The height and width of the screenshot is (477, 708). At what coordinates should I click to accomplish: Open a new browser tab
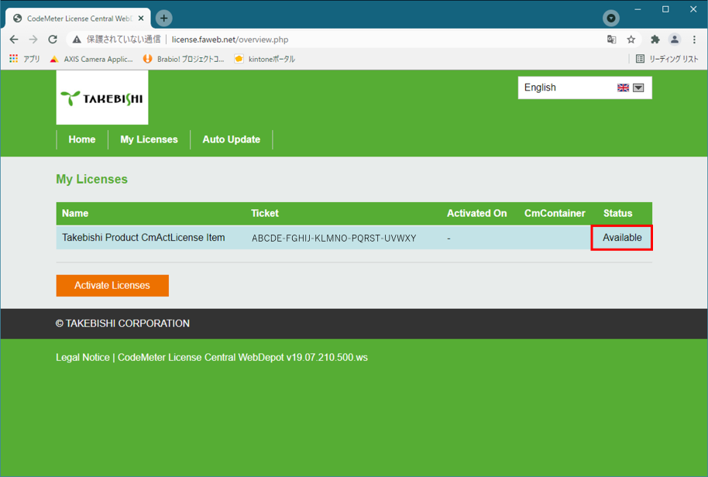(164, 18)
